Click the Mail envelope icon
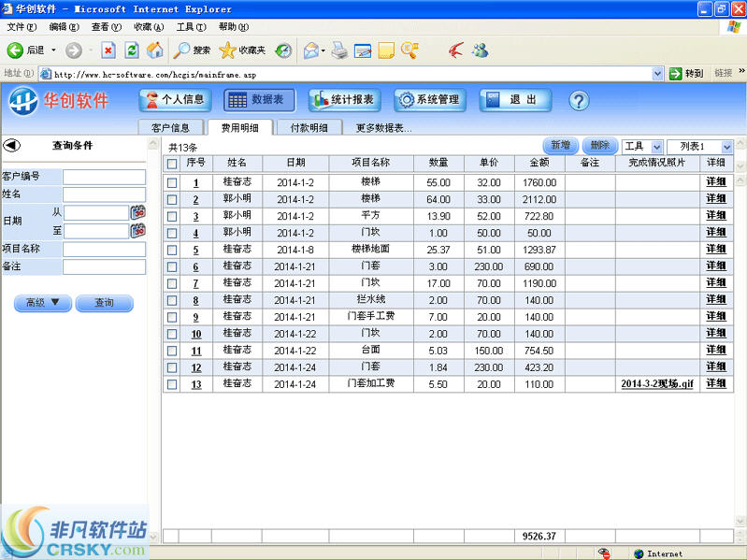Screen dimensions: 747x560 pos(311,50)
